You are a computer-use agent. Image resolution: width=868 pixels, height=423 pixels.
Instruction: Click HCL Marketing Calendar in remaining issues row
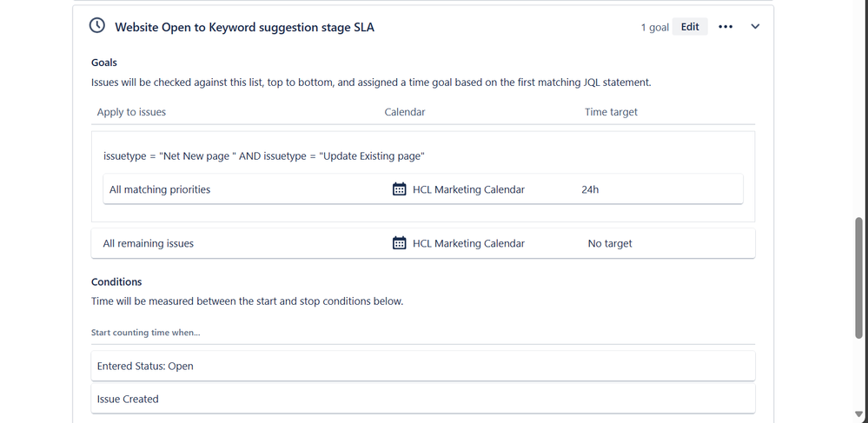[x=468, y=243]
